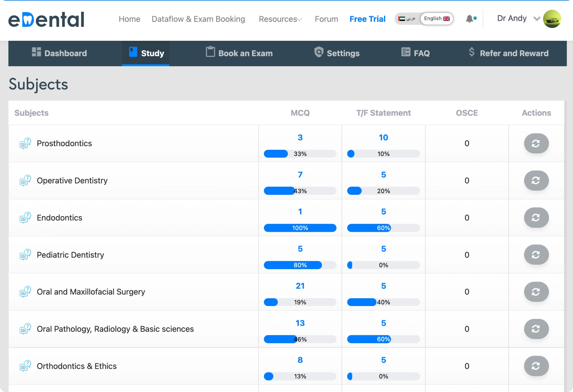Click Oral Surgery T/F 40% progress bar
Image resolution: width=573 pixels, height=392 pixels.
tap(383, 302)
